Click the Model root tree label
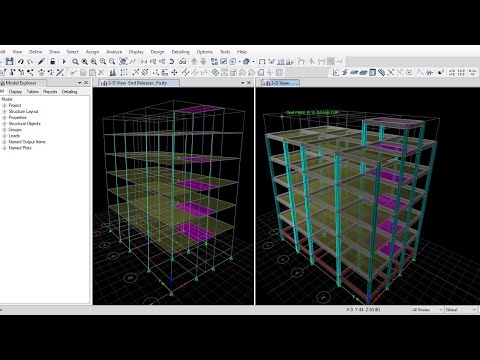Screen dimensions: 480x360 [x=7, y=99]
